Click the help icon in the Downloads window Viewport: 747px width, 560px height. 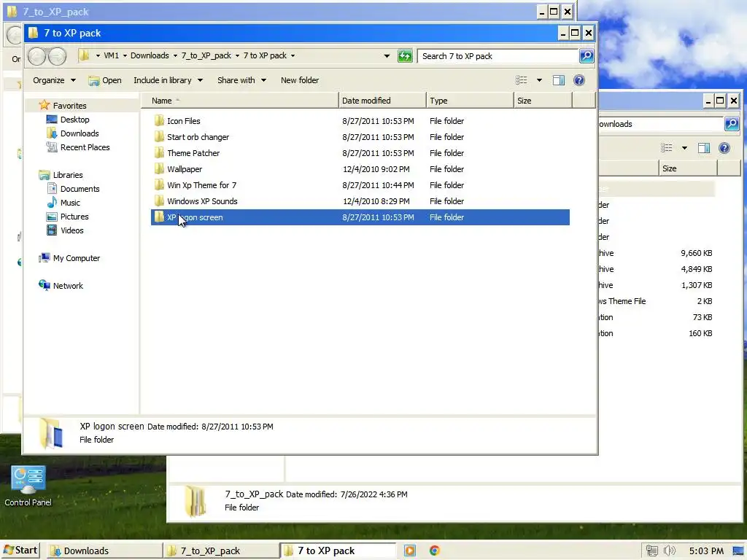click(x=724, y=148)
